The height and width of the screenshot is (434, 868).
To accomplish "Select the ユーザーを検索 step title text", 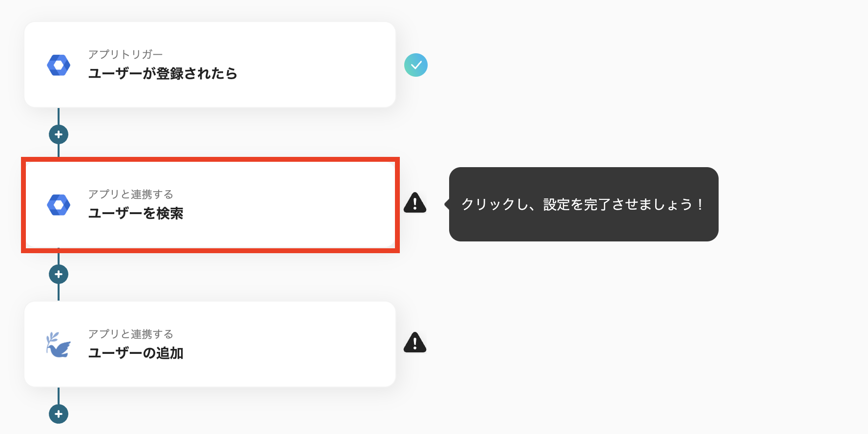I will click(x=136, y=214).
